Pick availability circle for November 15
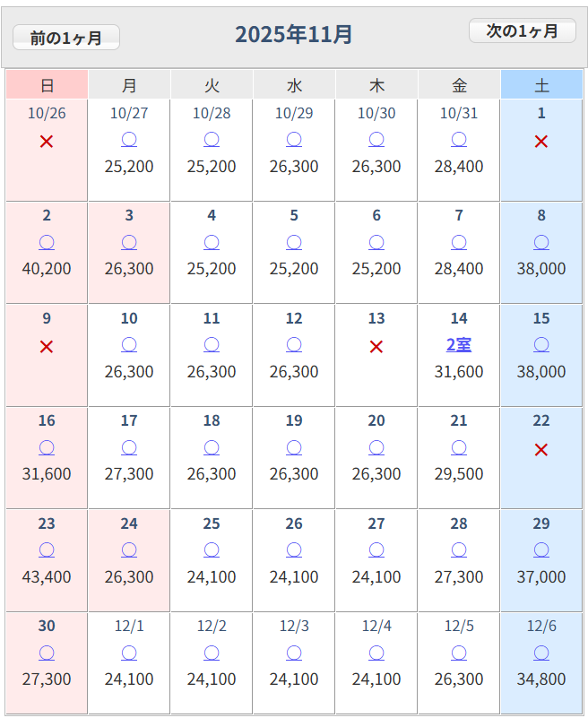 coord(541,345)
